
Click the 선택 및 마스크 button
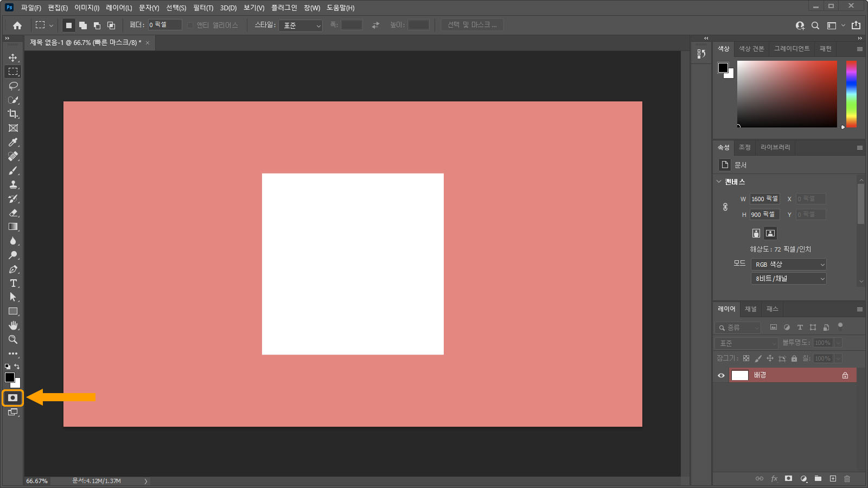pos(472,25)
